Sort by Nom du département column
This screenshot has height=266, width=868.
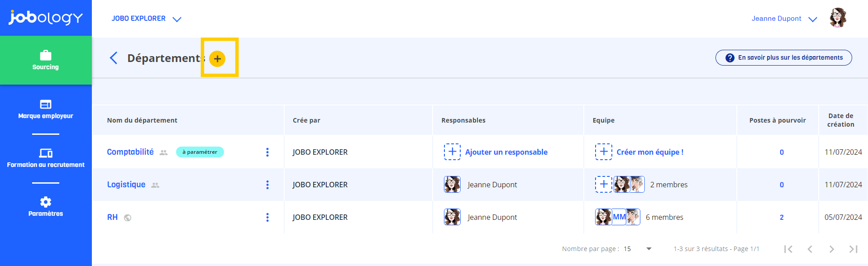(x=142, y=120)
